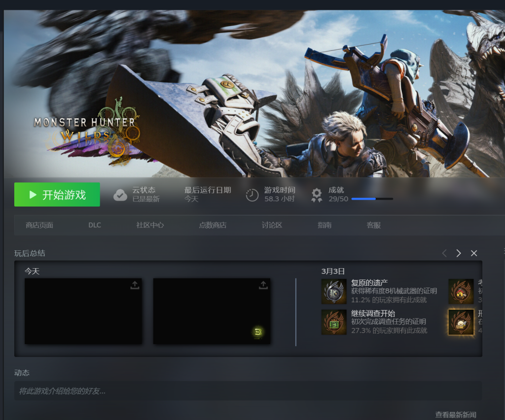The height and width of the screenshot is (420, 505).
Task: Open the second screenshot thumbnail under 今天
Action: click(x=212, y=311)
